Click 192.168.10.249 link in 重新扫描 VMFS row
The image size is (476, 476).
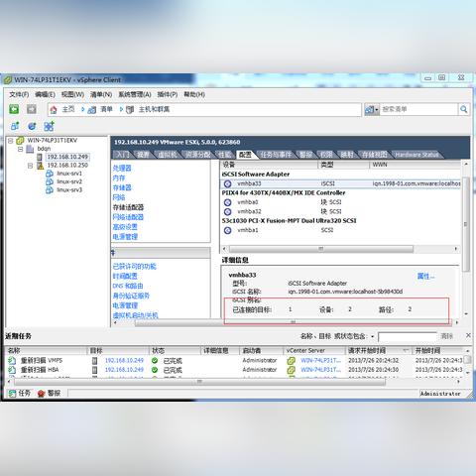point(124,360)
